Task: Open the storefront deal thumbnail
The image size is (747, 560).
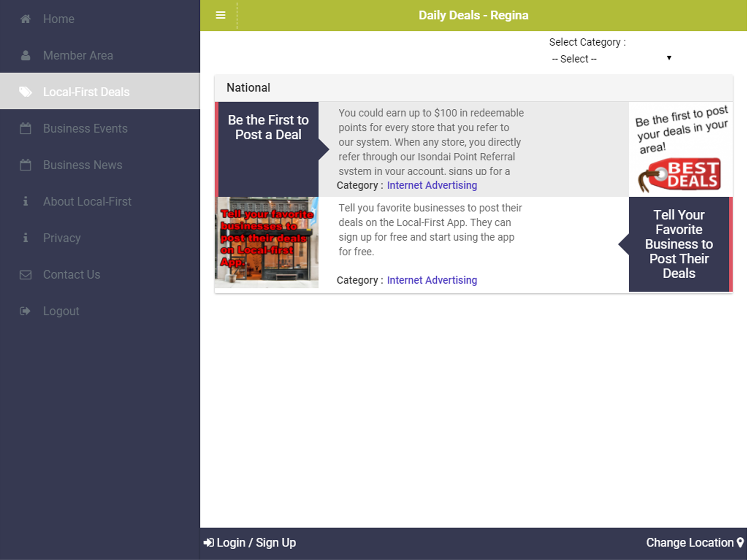Action: point(266,242)
